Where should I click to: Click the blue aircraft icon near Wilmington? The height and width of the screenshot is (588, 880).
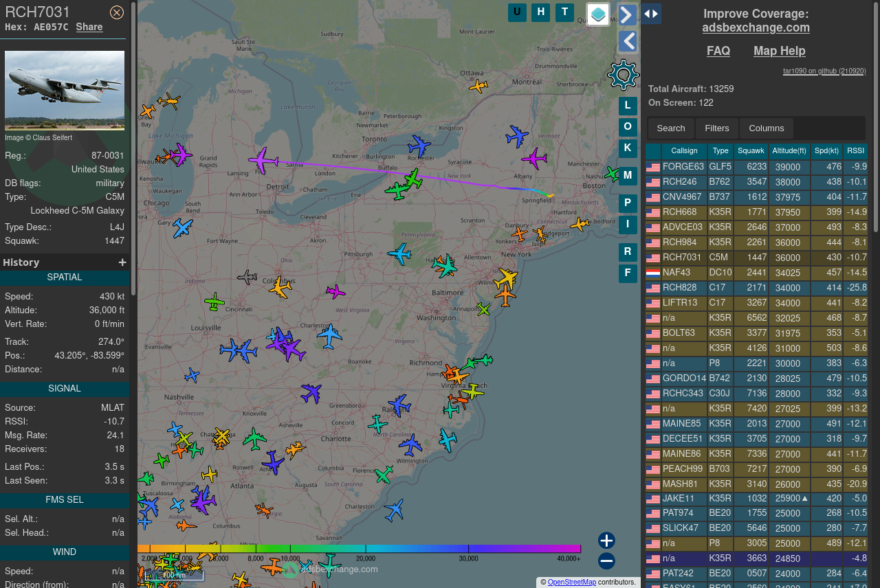tap(410, 445)
